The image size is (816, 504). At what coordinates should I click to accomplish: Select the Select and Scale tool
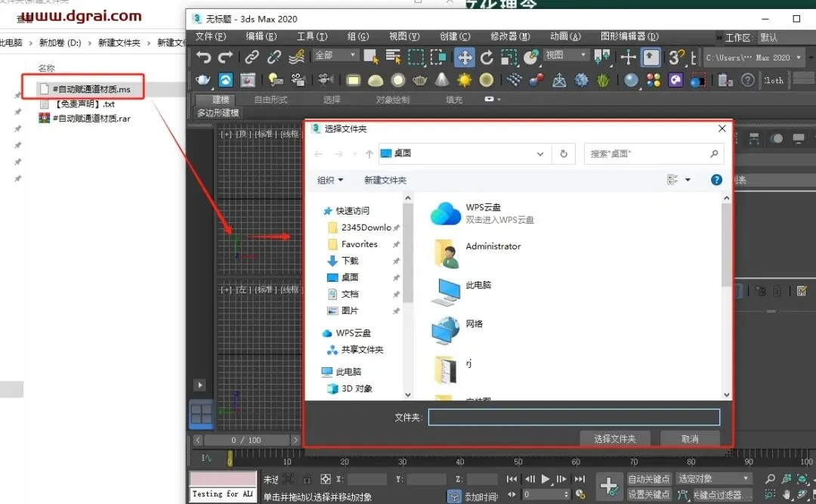509,57
